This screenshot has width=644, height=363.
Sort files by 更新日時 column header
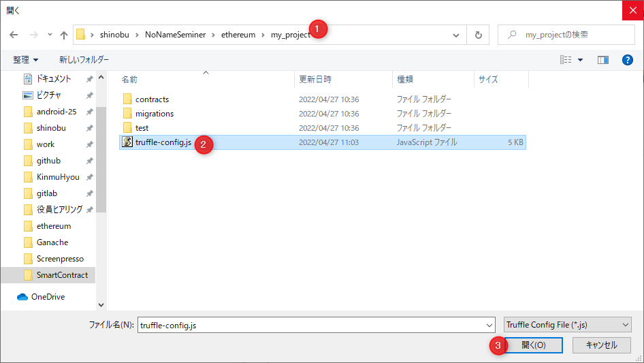[x=315, y=80]
